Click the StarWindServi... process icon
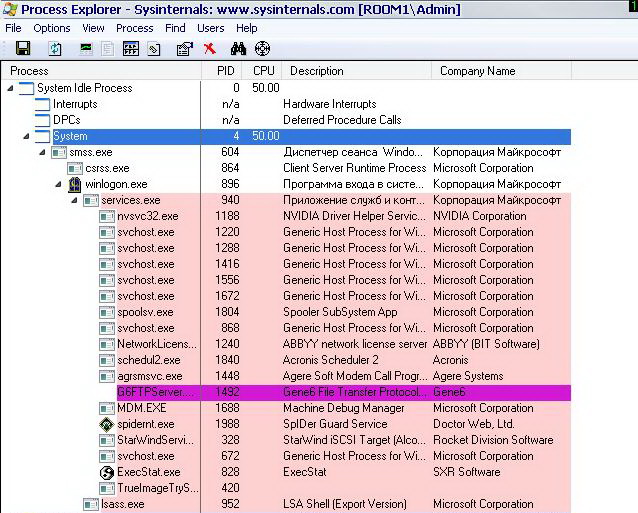638x513 pixels. point(107,440)
